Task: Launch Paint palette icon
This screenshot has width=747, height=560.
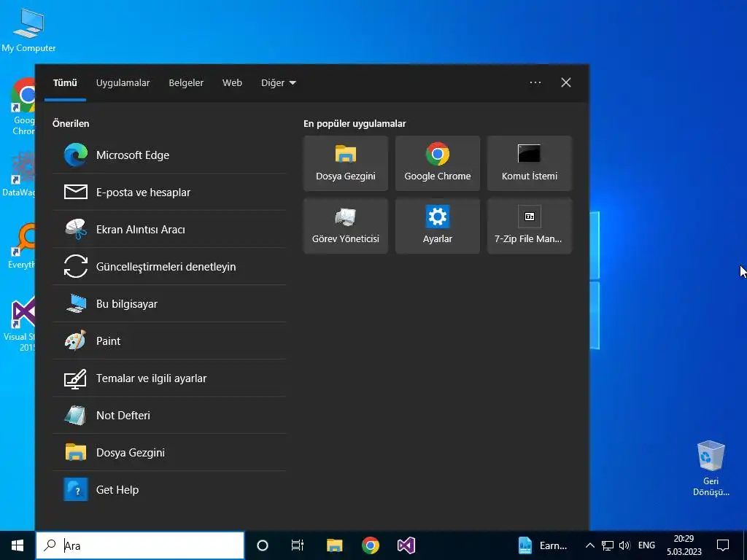Action: pos(76,341)
